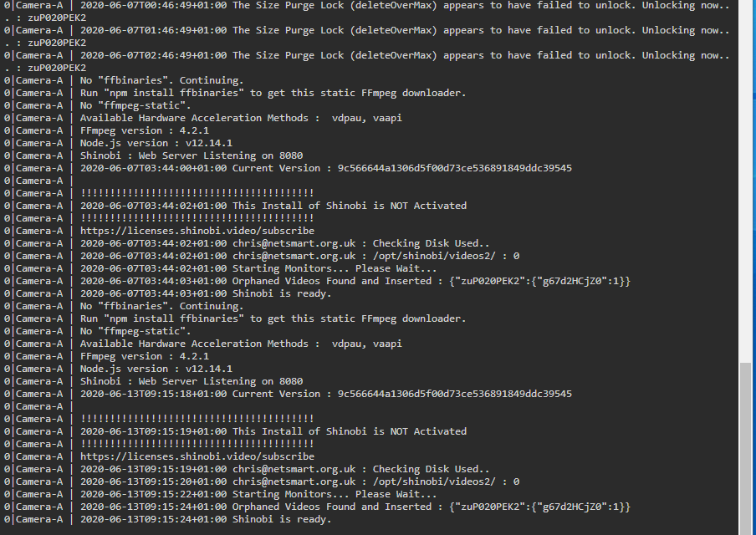Select the 00:46:49 Size Purge Lock log line
This screenshot has width=756, height=535.
click(367, 12)
